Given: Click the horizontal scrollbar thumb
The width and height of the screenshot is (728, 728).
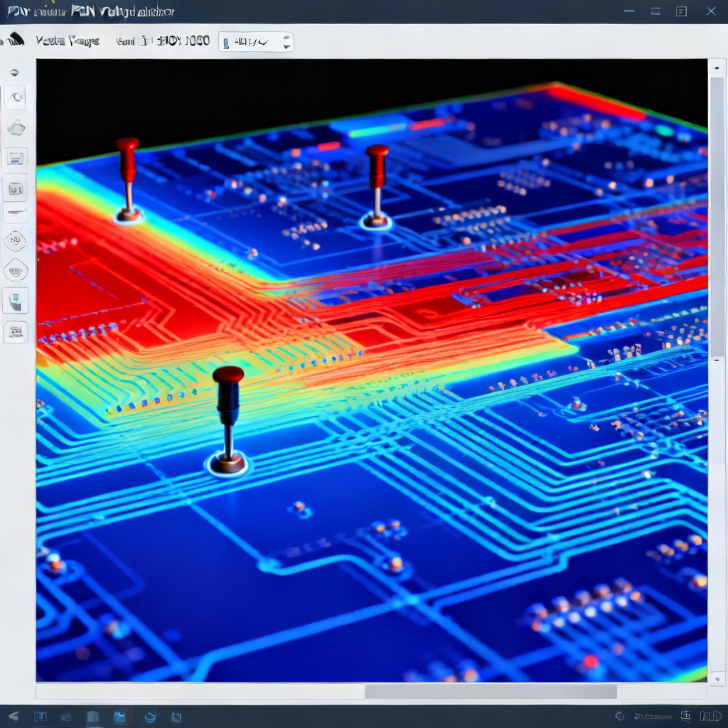Looking at the screenshot, I should coord(491,691).
